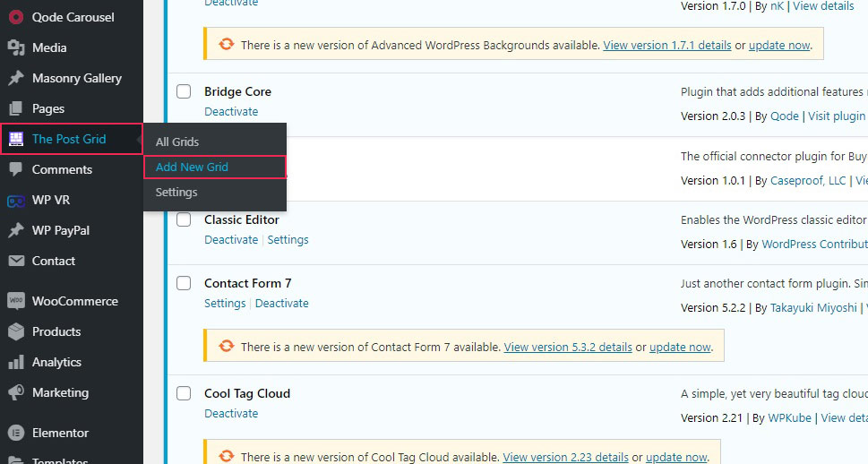Click the Masonry Gallery pin icon

pos(16,78)
